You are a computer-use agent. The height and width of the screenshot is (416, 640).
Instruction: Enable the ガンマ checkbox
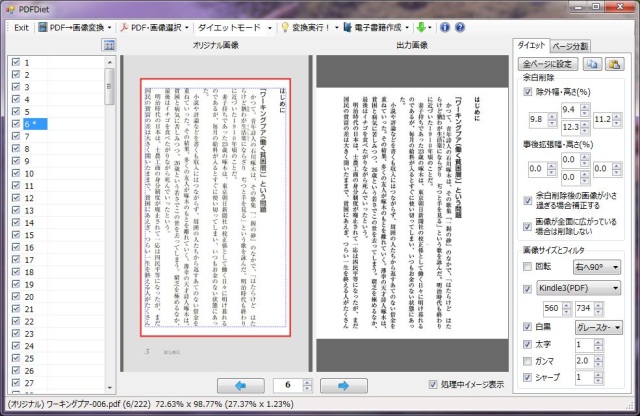click(x=528, y=360)
